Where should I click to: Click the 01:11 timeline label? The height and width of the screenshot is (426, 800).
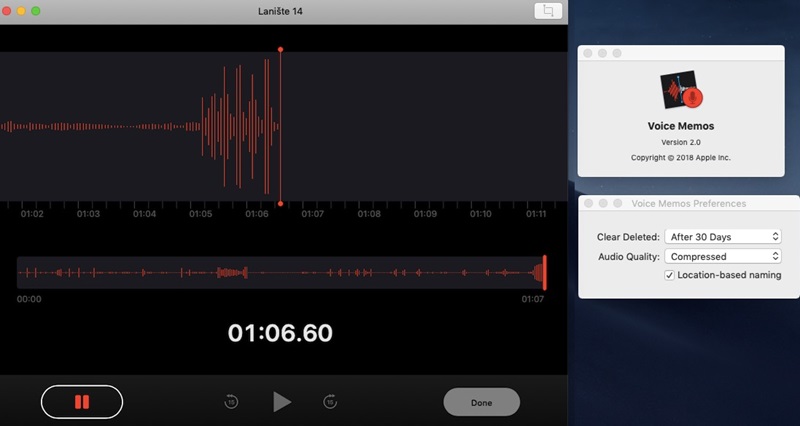coord(536,214)
